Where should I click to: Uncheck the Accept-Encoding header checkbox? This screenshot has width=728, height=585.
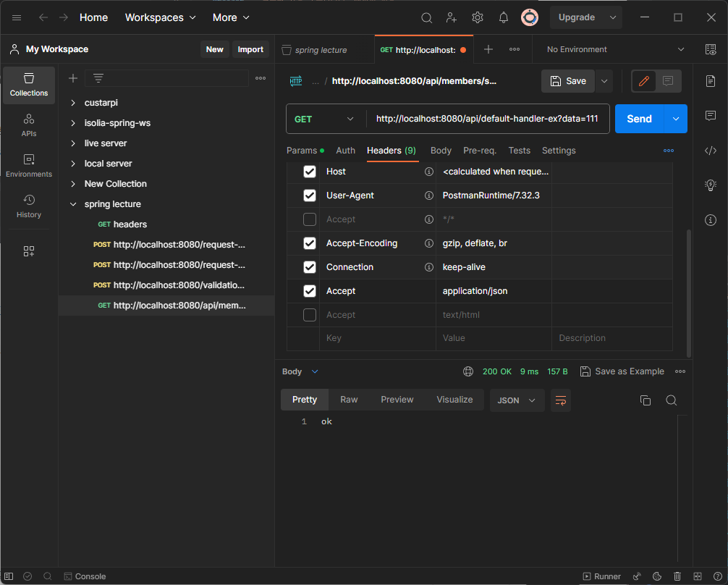[x=310, y=243]
